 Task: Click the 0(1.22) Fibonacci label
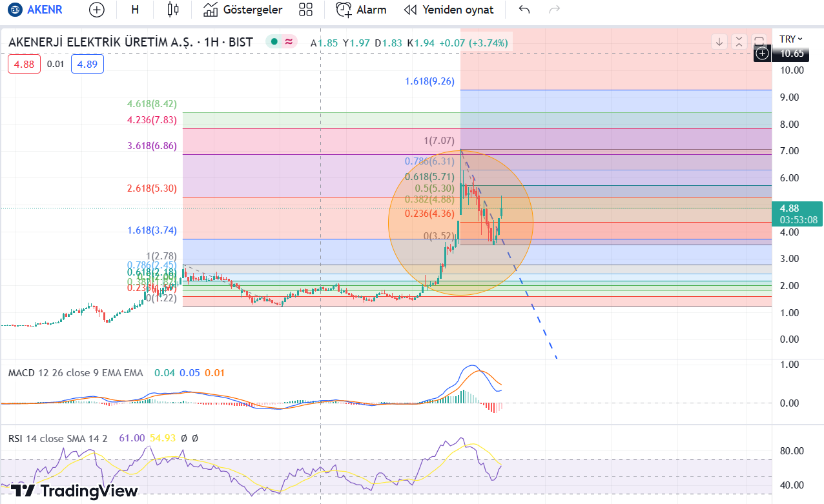pyautogui.click(x=161, y=298)
